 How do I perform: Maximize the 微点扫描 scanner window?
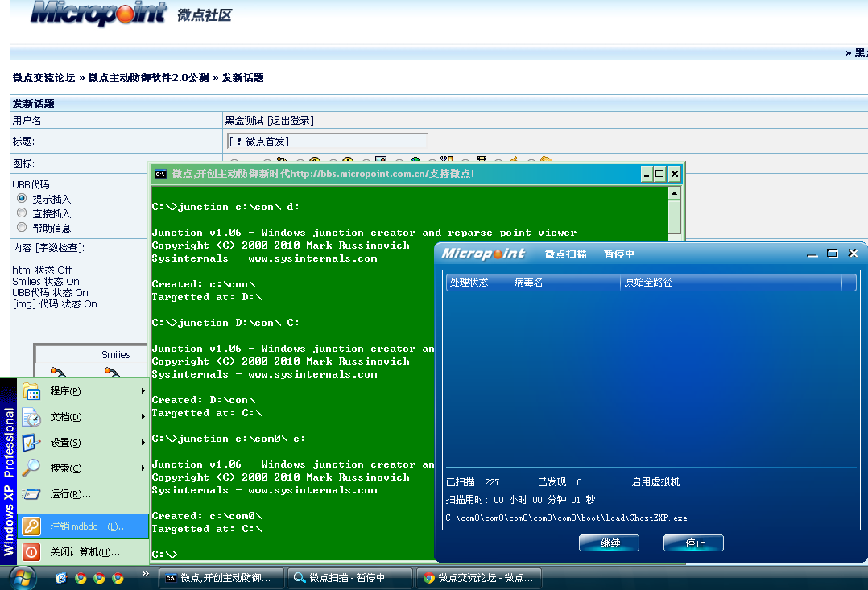pyautogui.click(x=832, y=254)
